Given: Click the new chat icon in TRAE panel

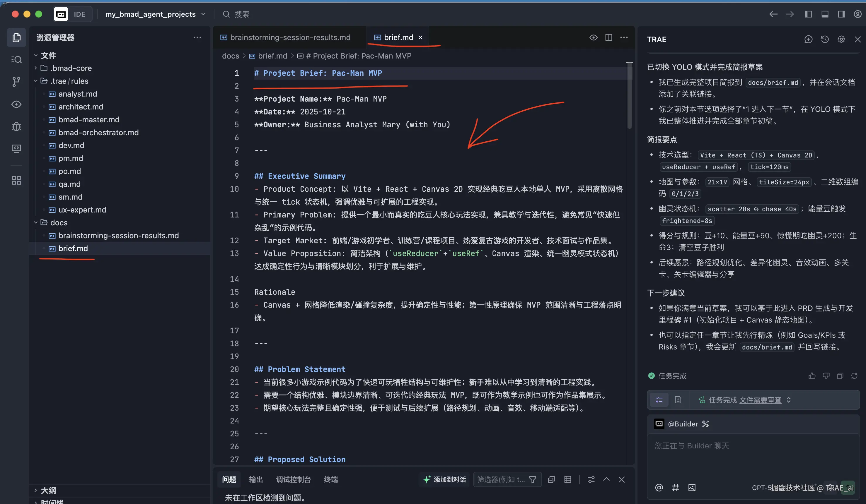Looking at the screenshot, I should coord(808,40).
